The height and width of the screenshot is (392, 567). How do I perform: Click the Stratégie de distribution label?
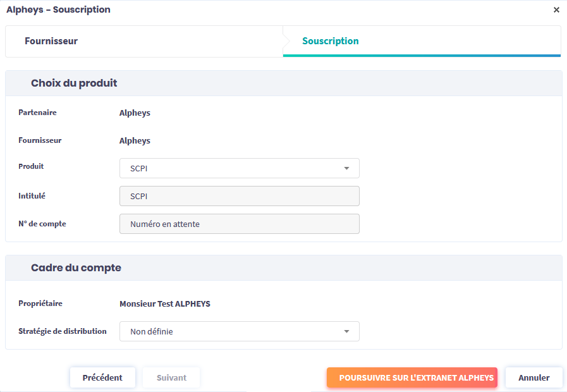(x=62, y=331)
